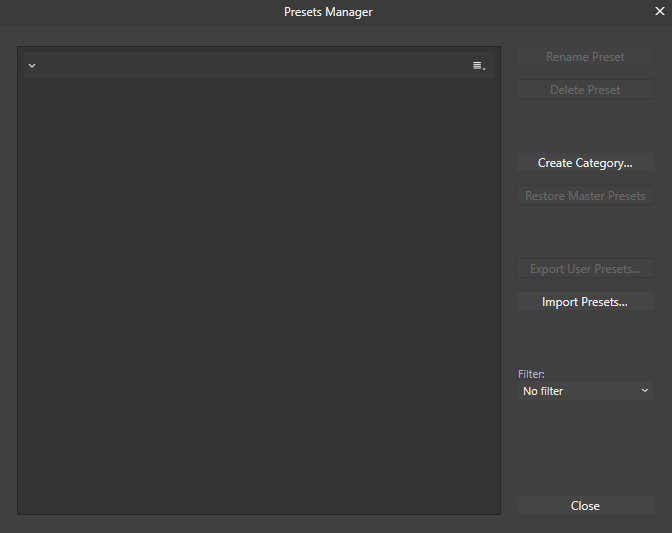Click the Filter label above the dropdown
The width and height of the screenshot is (672, 533).
click(x=531, y=374)
